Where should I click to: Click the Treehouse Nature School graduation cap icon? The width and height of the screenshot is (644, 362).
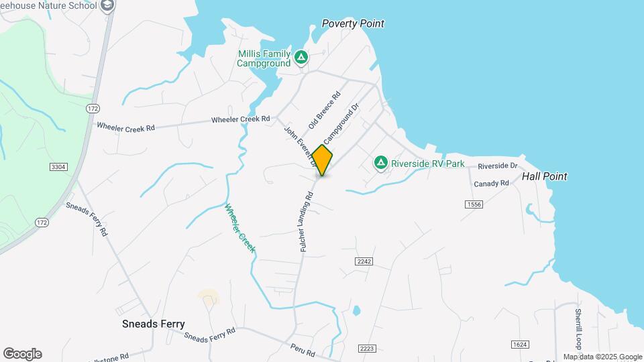[x=107, y=6]
